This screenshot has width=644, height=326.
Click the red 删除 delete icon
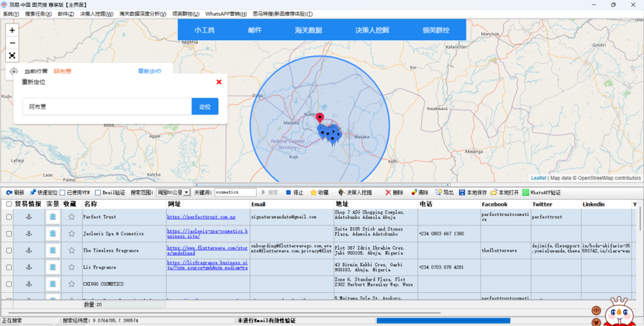(x=389, y=193)
